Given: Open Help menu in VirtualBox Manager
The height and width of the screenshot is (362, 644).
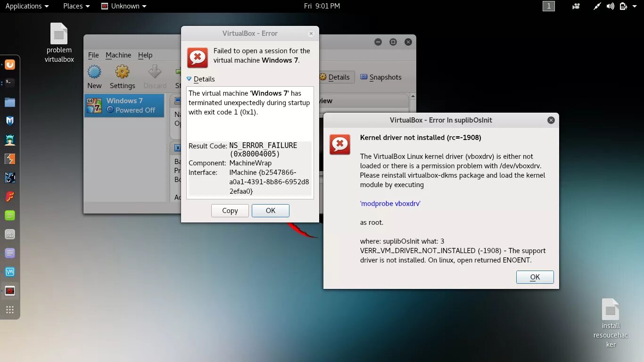Looking at the screenshot, I should (145, 55).
